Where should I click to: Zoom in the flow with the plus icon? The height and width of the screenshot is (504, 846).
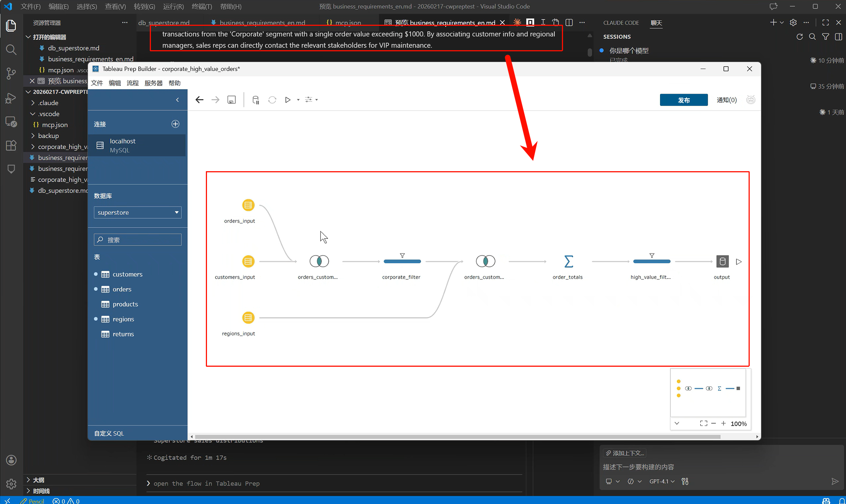(724, 423)
